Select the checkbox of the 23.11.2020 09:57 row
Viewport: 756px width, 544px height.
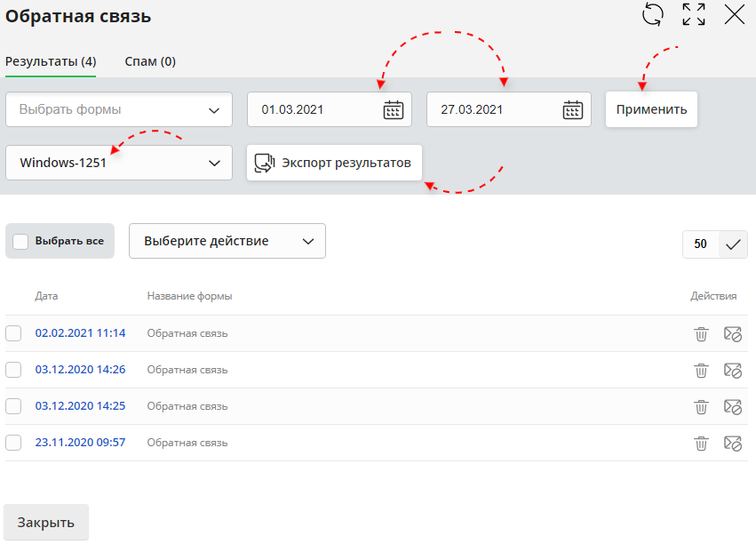pyautogui.click(x=13, y=443)
